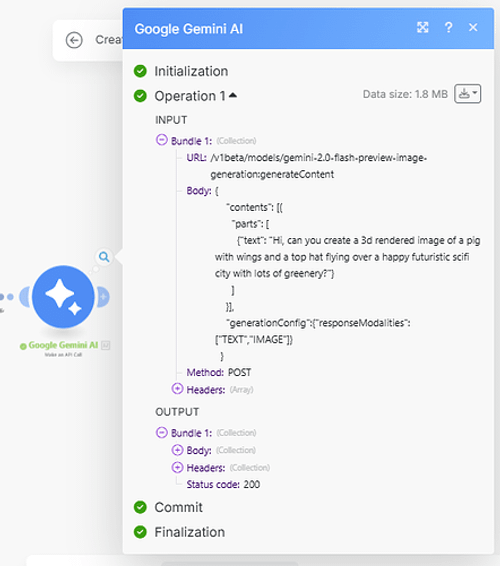Click the Google Gemini AI panel title

click(188, 29)
